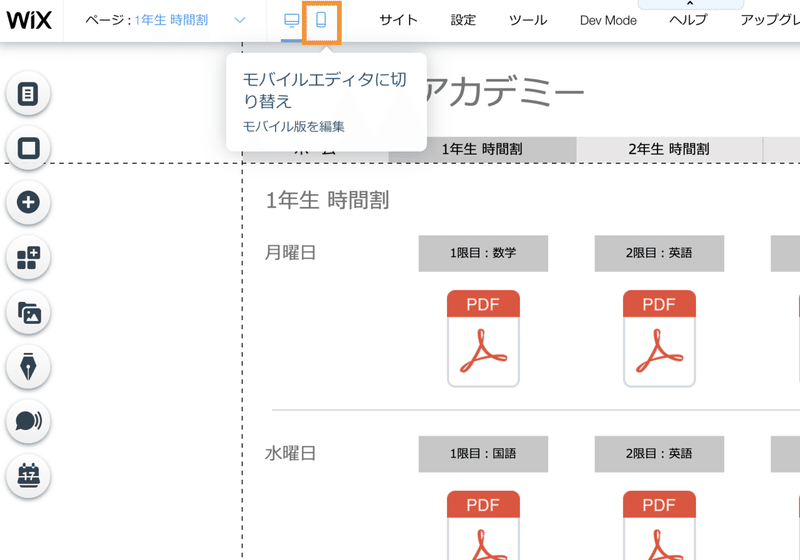Switch to the mobile editor icon
Image resolution: width=800 pixels, height=560 pixels.
(321, 20)
